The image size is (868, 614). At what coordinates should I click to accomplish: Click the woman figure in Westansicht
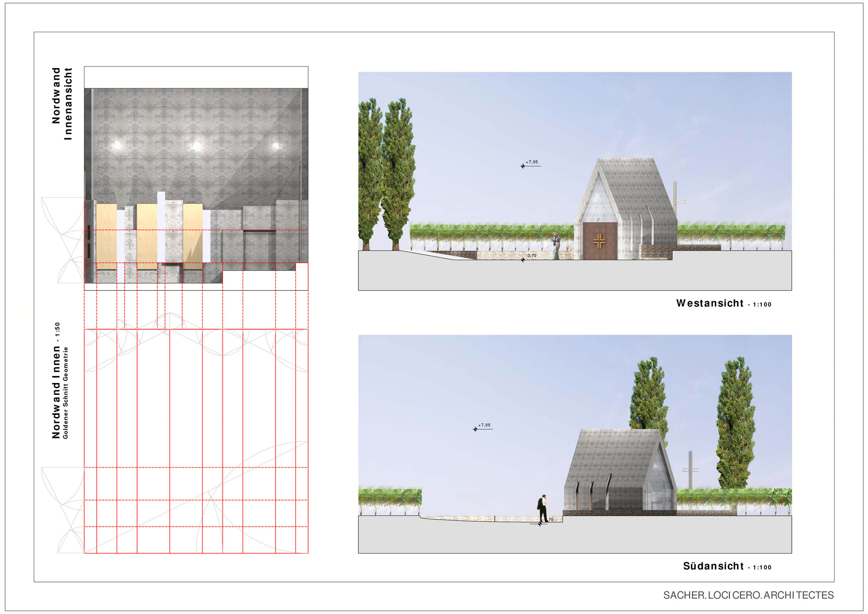[556, 246]
